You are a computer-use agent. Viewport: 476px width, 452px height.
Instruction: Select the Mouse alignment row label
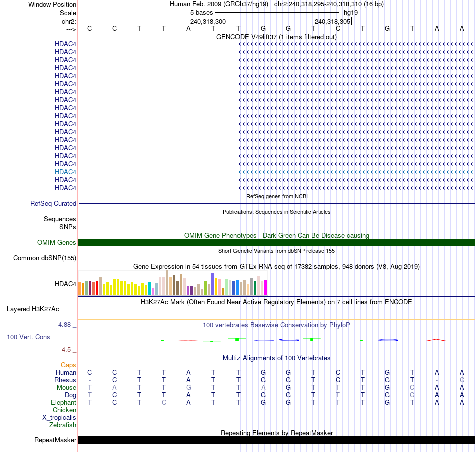tap(67, 388)
